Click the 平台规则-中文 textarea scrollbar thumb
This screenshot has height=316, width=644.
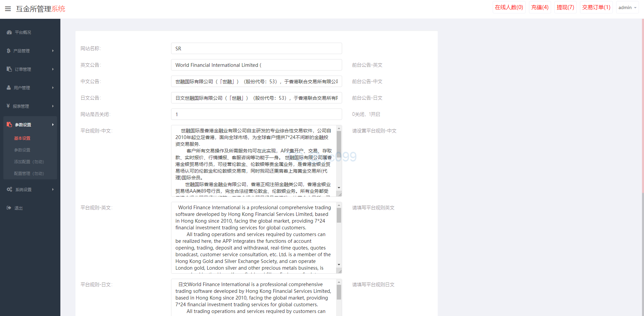(339, 144)
